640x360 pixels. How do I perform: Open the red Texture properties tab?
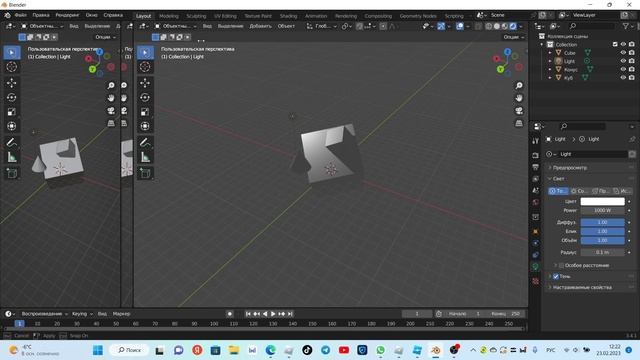click(536, 281)
